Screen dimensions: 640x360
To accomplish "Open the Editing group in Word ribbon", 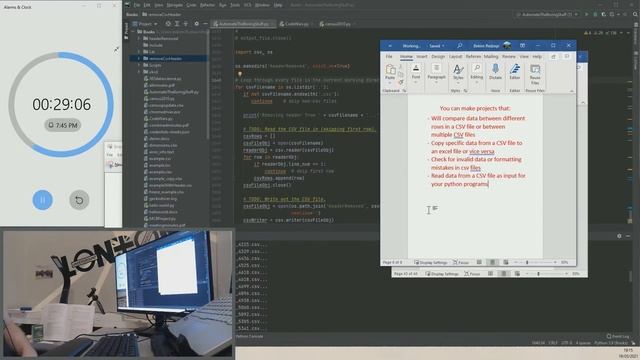I will point(476,73).
